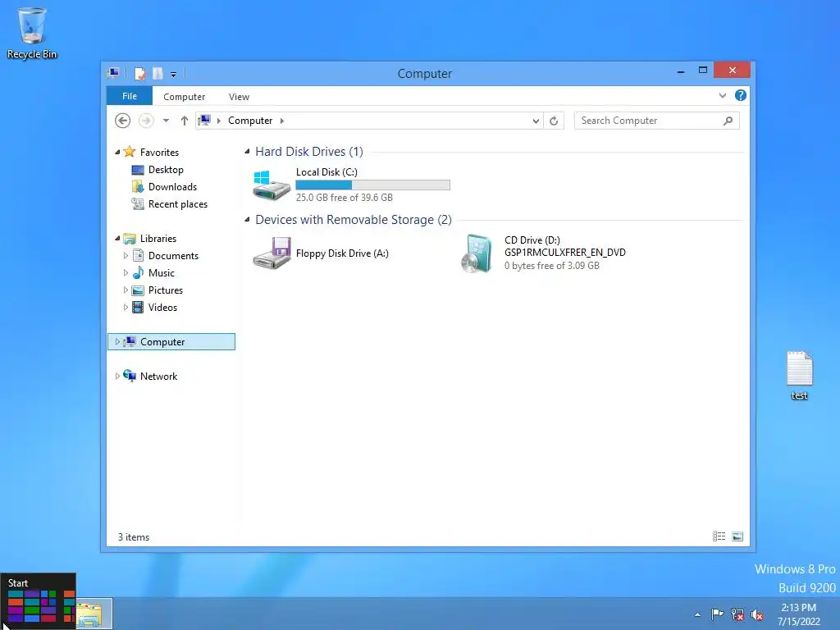The width and height of the screenshot is (840, 630).
Task: Expand the Documents library node
Action: tap(126, 256)
